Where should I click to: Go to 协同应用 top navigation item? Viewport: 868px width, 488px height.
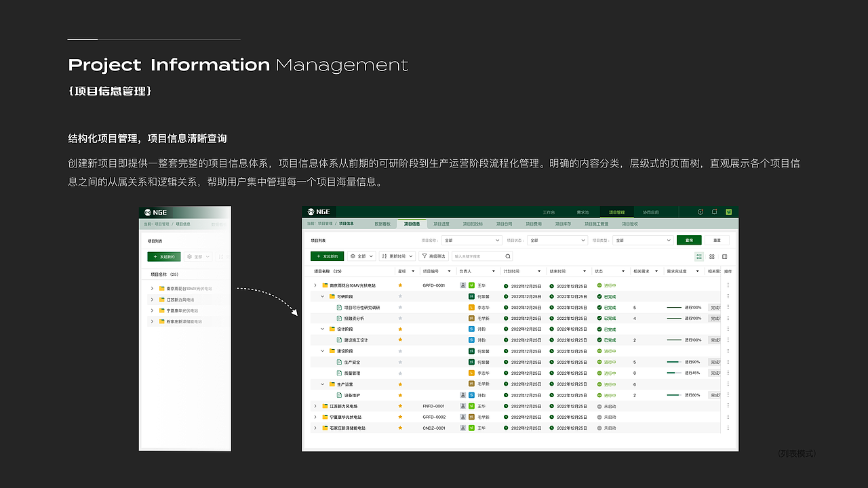[651, 212]
